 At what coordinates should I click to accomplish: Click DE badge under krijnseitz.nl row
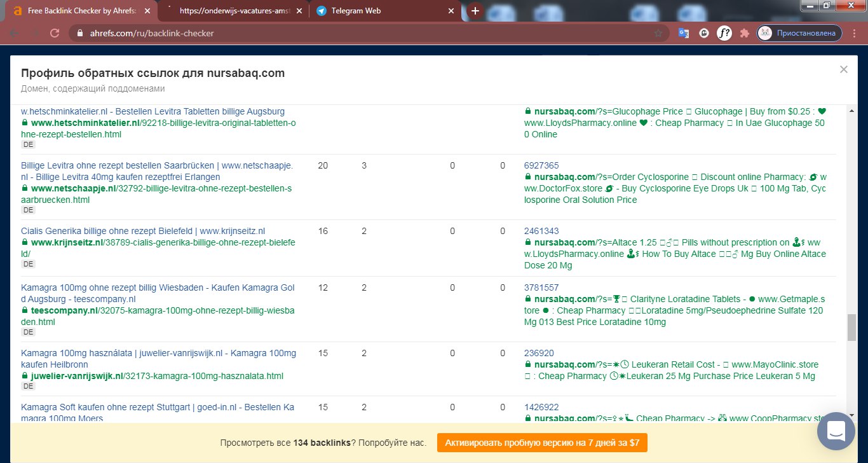[x=28, y=264]
